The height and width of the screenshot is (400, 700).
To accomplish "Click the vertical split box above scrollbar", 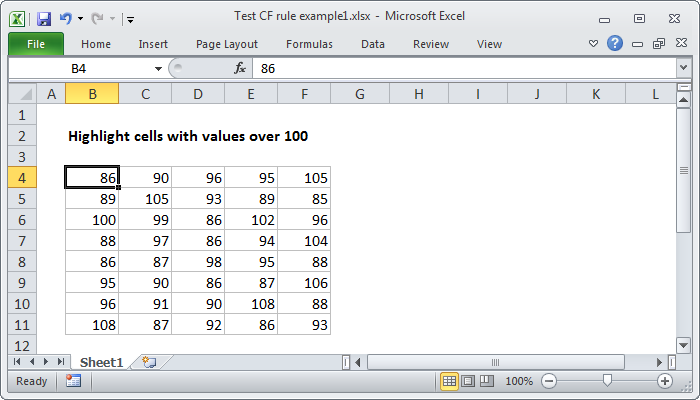I will coord(683,88).
